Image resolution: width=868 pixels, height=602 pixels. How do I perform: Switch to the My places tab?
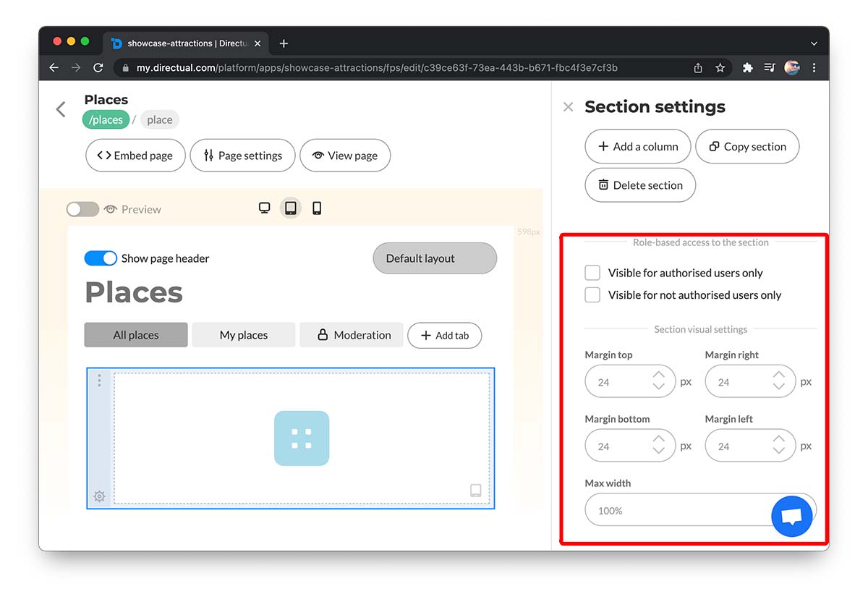(x=244, y=335)
